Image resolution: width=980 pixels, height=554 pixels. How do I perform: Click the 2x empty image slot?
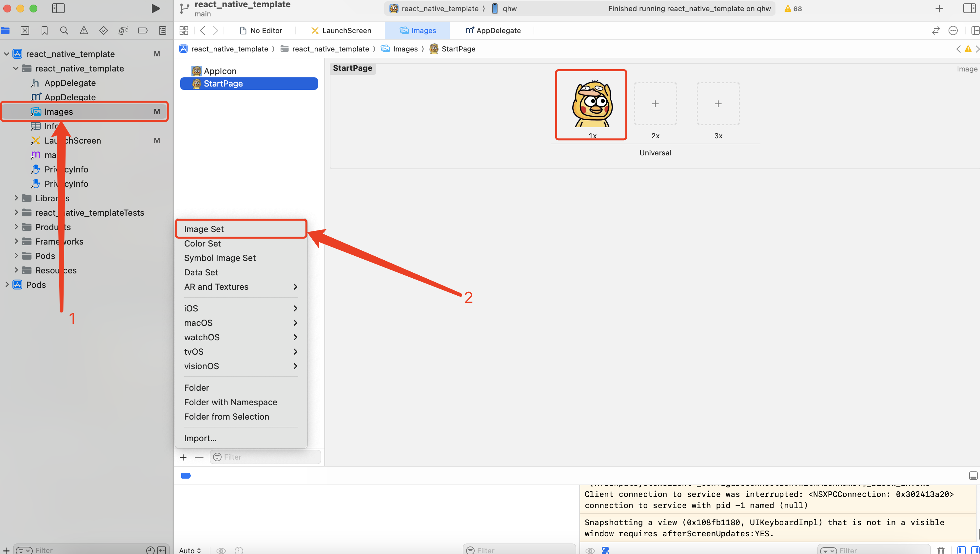655,104
